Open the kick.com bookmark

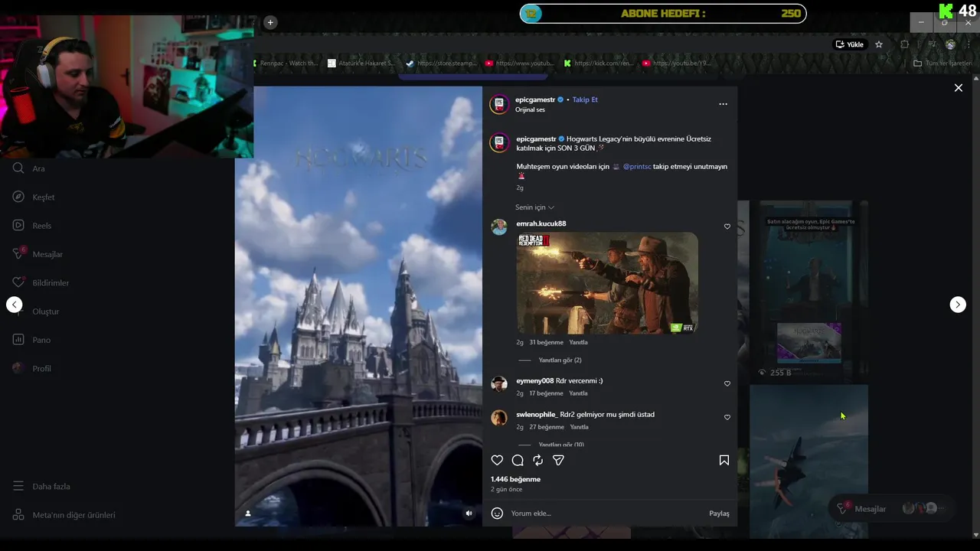pos(599,64)
